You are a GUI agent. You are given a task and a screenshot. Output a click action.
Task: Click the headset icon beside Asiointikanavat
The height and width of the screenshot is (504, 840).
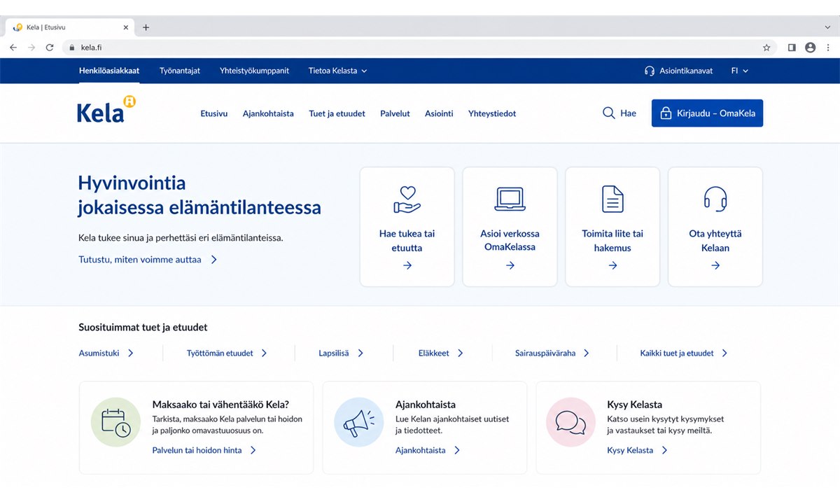click(649, 71)
